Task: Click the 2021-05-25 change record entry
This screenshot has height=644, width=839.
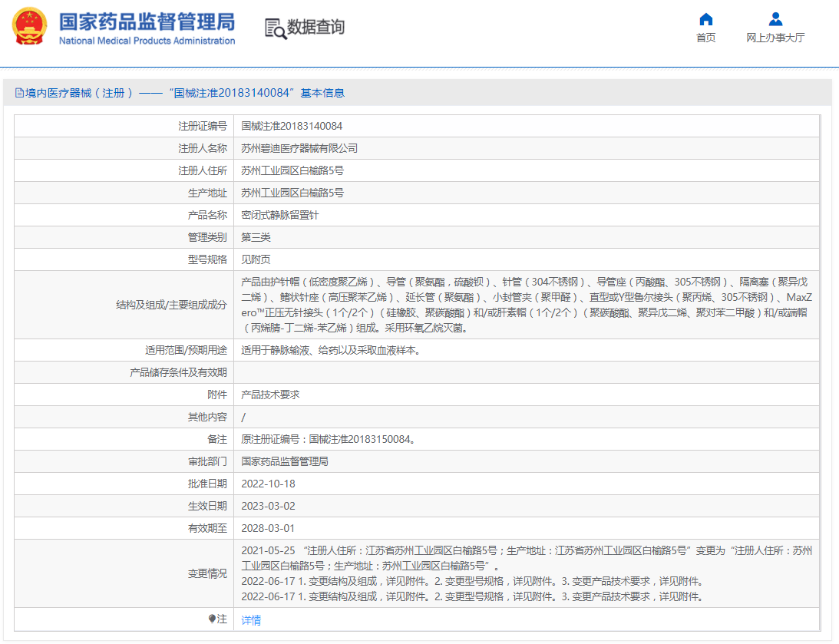Action: [527, 558]
